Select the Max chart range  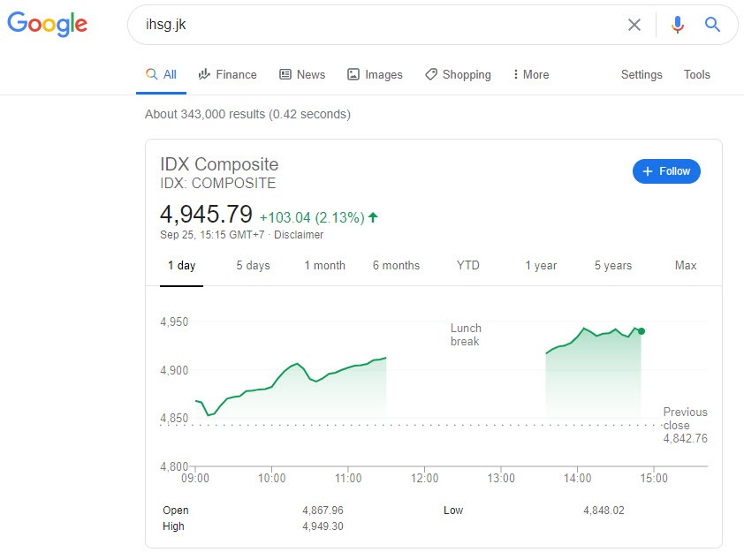[x=686, y=266]
